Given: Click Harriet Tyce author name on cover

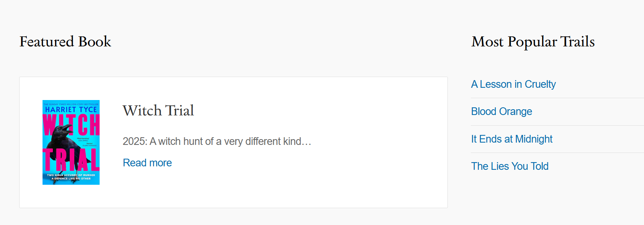Looking at the screenshot, I should pos(71,110).
